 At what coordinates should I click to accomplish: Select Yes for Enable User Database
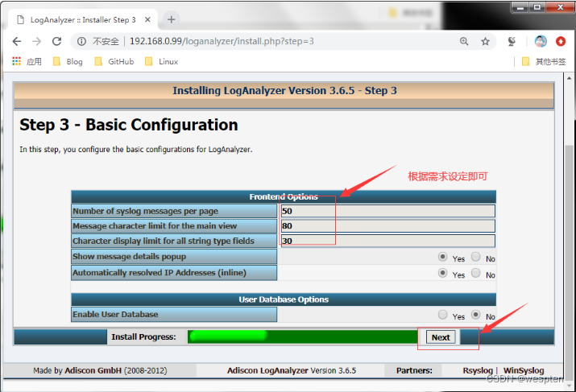coord(442,315)
